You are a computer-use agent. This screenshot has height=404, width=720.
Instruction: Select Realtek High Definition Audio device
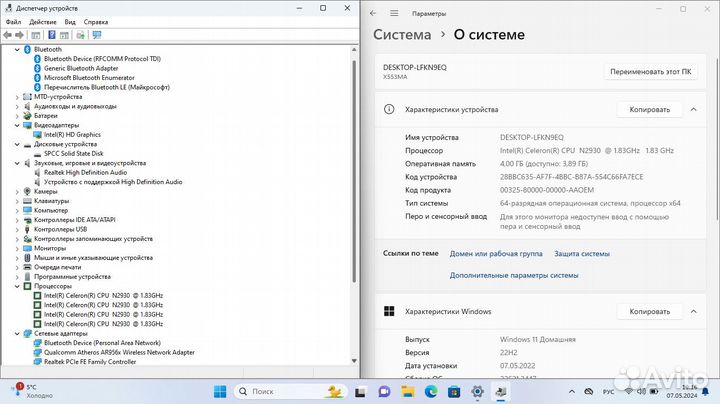(85, 173)
